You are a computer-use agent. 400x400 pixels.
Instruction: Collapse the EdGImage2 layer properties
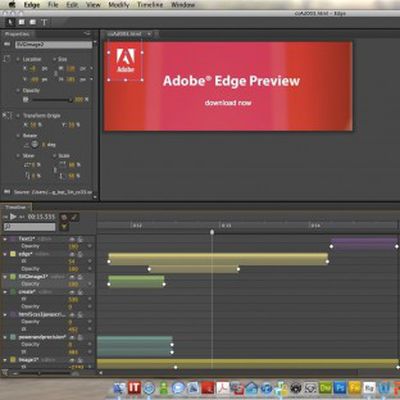5,277
